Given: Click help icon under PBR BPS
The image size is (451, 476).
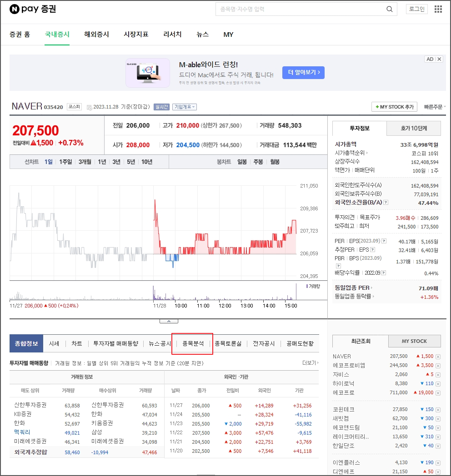Looking at the screenshot, I should 338,266.
